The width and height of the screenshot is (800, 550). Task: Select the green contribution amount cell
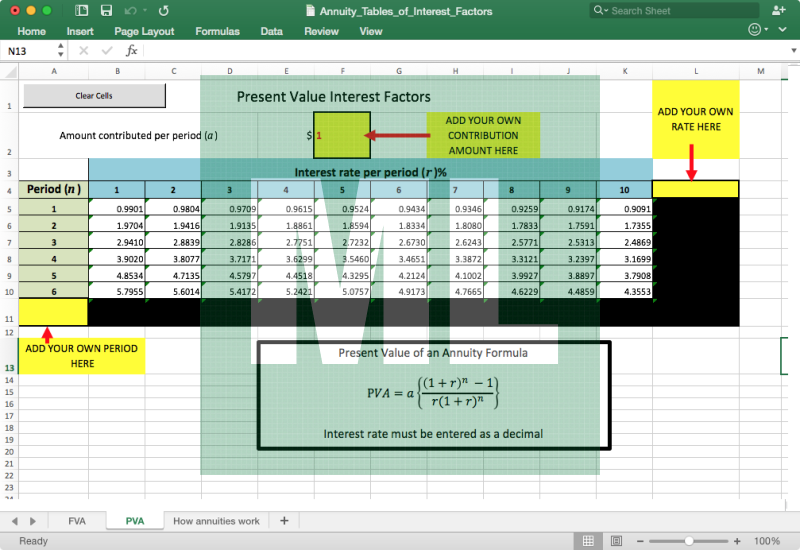(x=343, y=134)
